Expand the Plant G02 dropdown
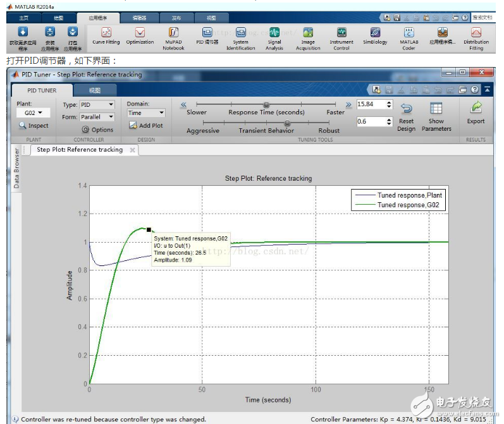Viewport: 504px width, 424px height. [x=33, y=113]
